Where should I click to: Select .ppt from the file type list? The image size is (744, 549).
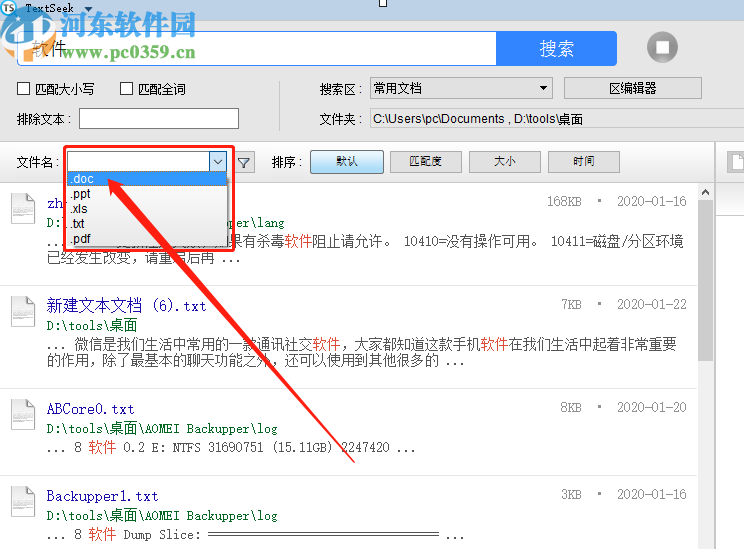coord(148,194)
